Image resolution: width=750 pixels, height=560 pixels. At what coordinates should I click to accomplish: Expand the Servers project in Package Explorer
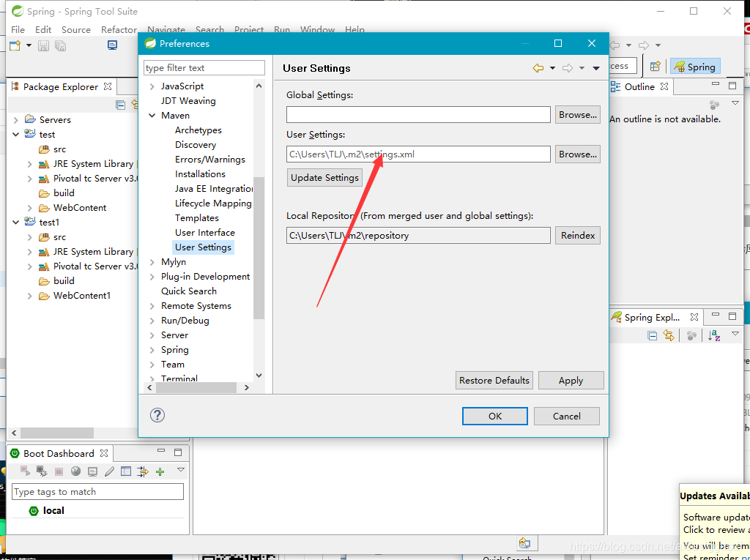(x=16, y=120)
